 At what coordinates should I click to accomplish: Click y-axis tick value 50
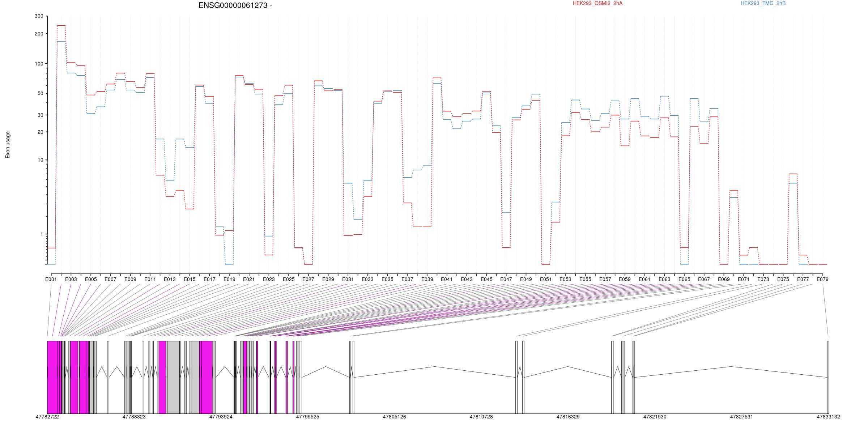point(40,93)
